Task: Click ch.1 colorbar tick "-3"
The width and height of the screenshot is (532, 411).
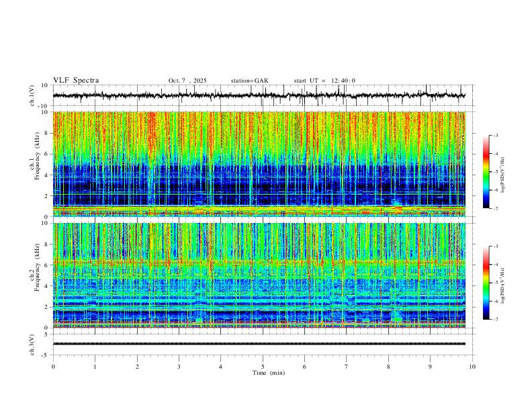Action: tap(496, 135)
